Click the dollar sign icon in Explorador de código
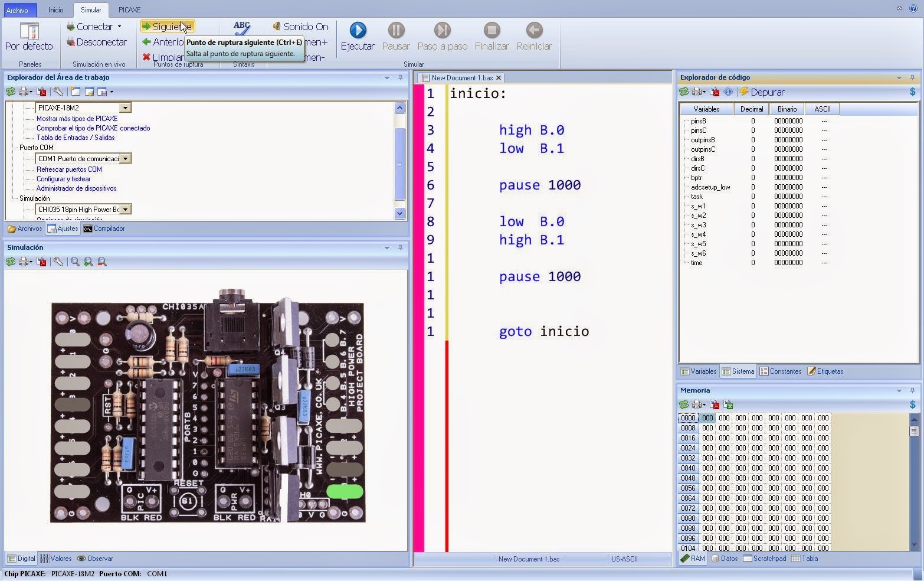Image resolution: width=924 pixels, height=581 pixels. point(912,92)
